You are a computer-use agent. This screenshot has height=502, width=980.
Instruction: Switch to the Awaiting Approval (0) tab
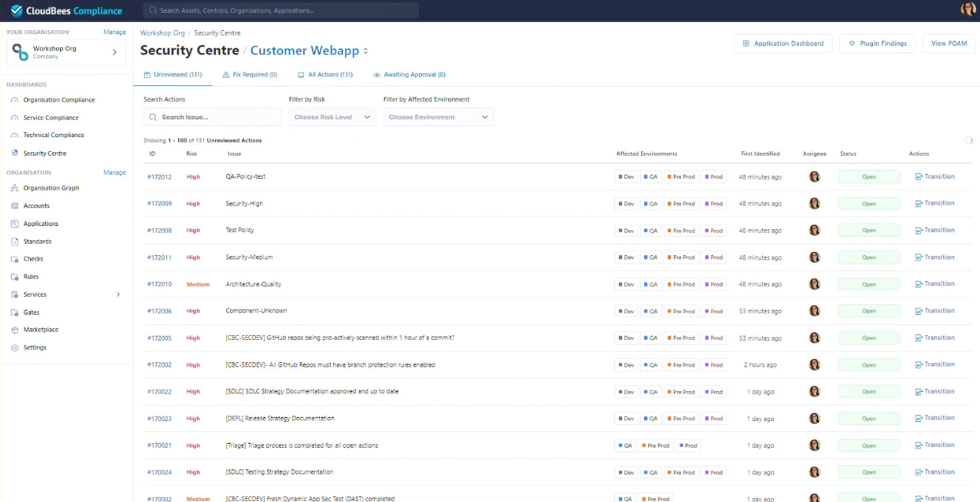[x=410, y=74]
